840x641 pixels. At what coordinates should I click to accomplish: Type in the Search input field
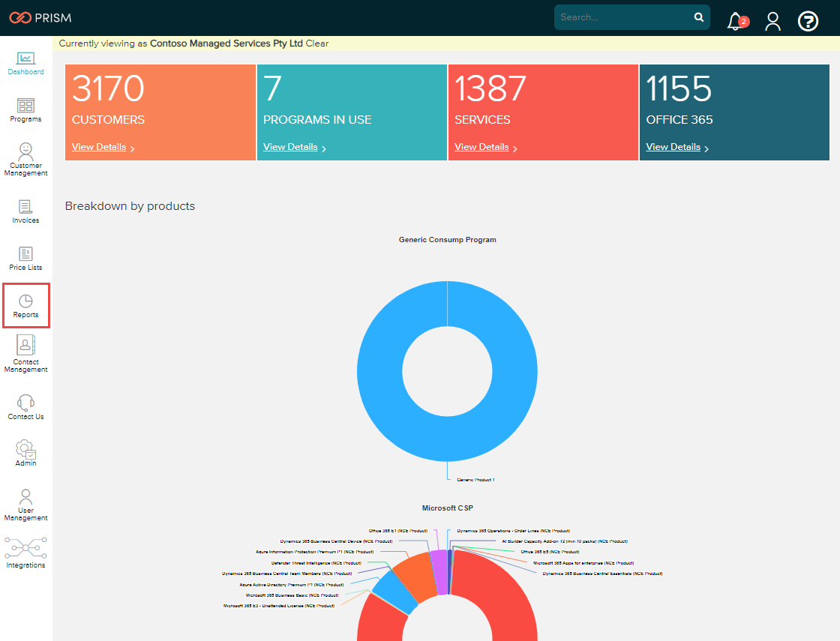pyautogui.click(x=622, y=17)
